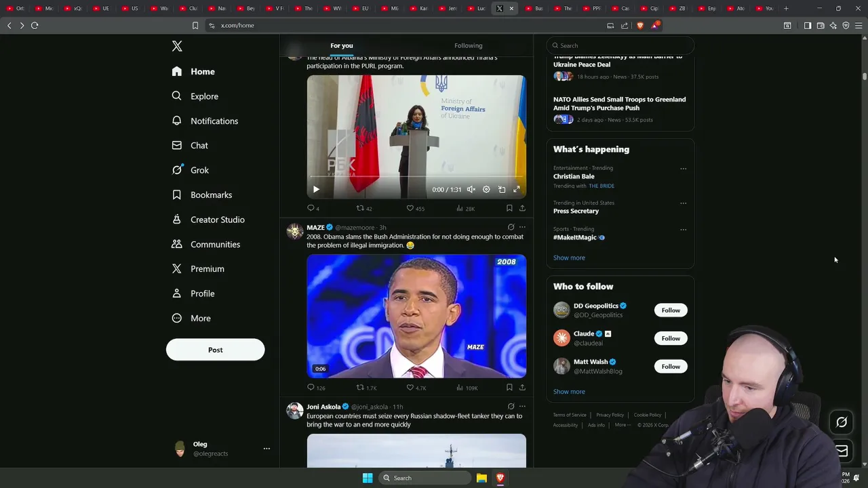Open the Terms of Service link
868x488 pixels.
pos(570,415)
